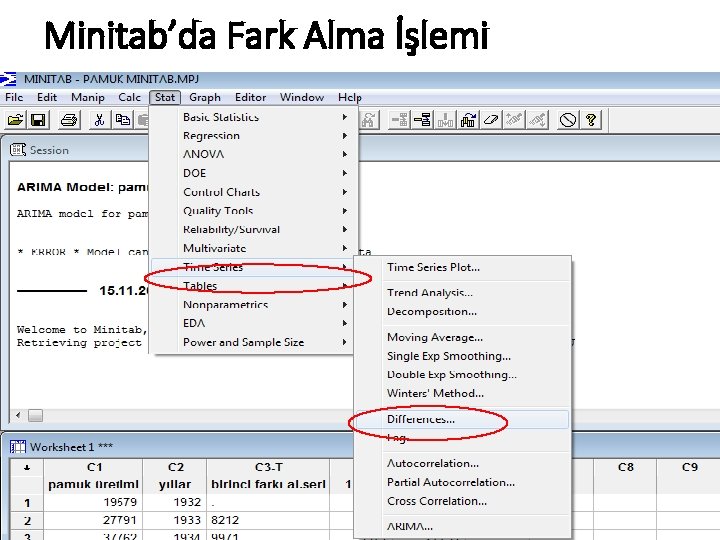Choose Decomposition...

click(x=462, y=312)
